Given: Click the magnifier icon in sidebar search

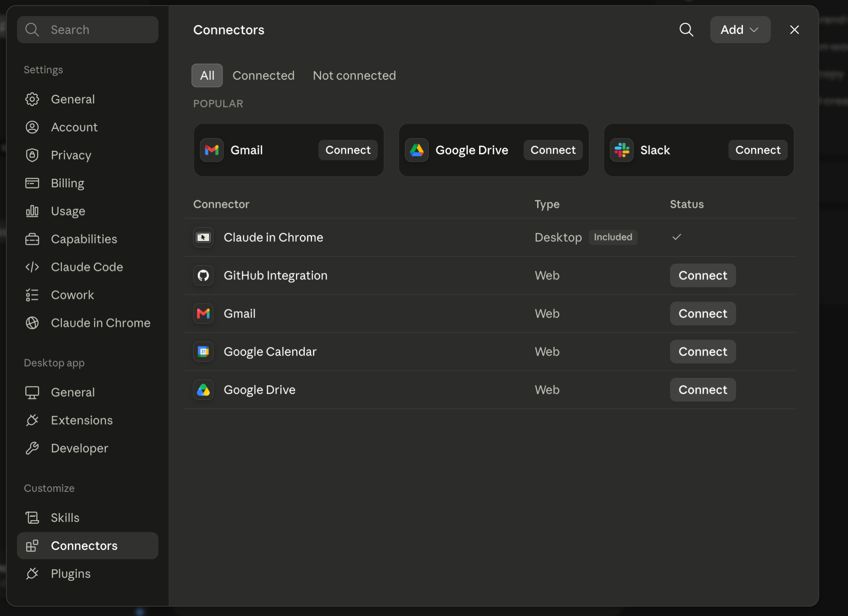Looking at the screenshot, I should click(x=32, y=30).
